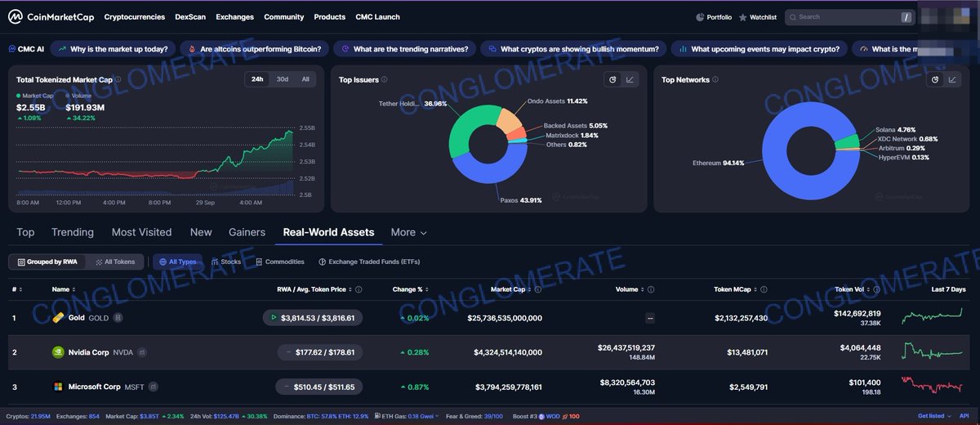Open the Nvidia Corp logo icon
The height and width of the screenshot is (425, 980).
coord(58,352)
